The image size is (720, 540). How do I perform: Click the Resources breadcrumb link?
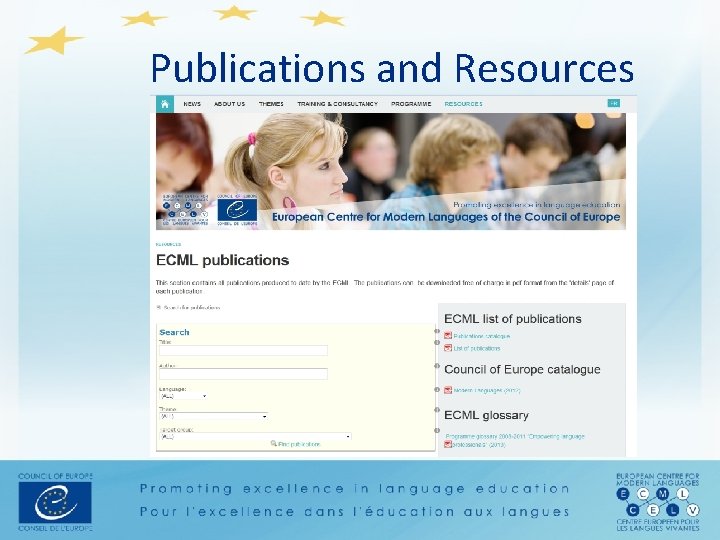coord(169,244)
